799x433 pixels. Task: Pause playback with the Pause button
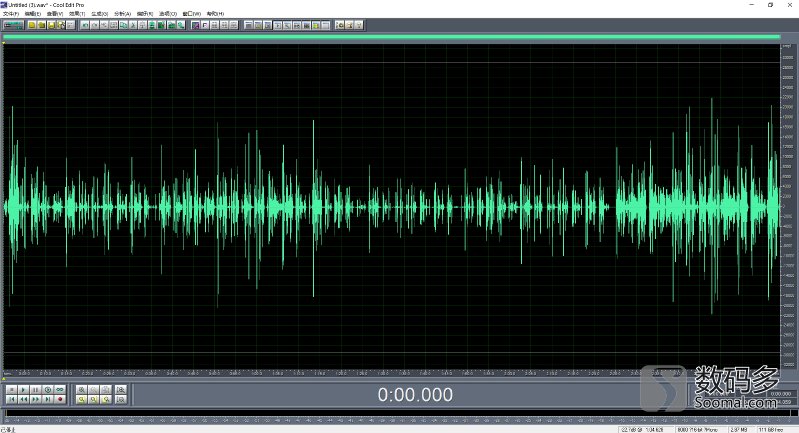[x=36, y=390]
